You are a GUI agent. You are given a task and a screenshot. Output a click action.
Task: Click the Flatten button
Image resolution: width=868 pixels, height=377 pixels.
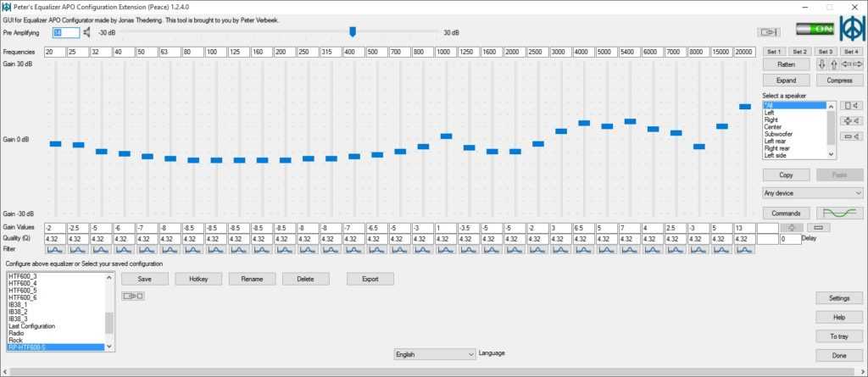785,64
